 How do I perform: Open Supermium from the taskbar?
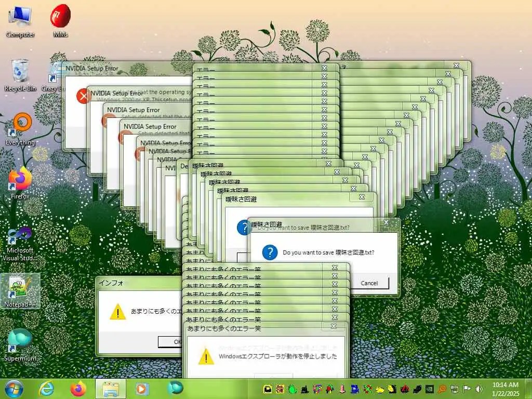click(175, 388)
